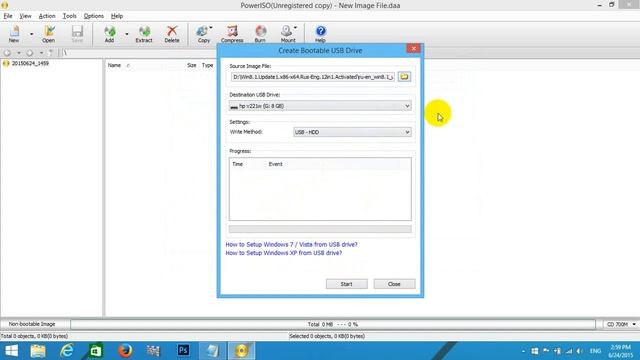Click the up-folder arrow icon

pyautogui.click(x=51, y=53)
